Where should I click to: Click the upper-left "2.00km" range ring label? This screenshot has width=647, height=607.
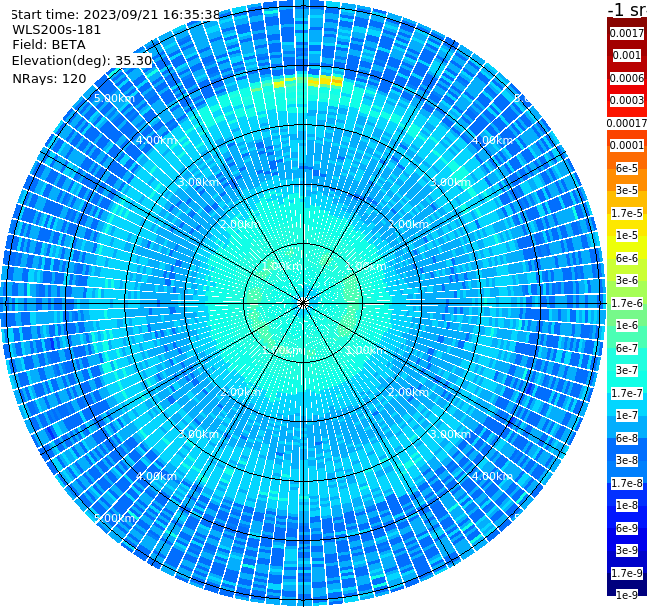coord(241,224)
